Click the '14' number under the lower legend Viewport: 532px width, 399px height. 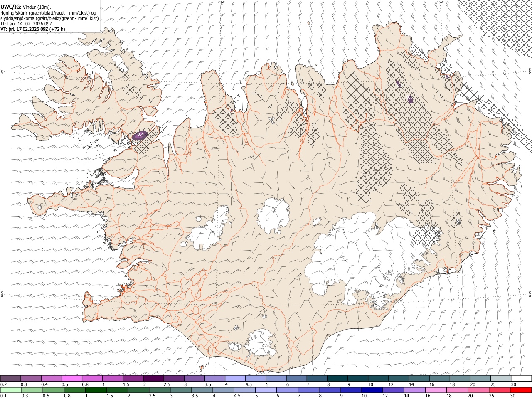click(407, 396)
